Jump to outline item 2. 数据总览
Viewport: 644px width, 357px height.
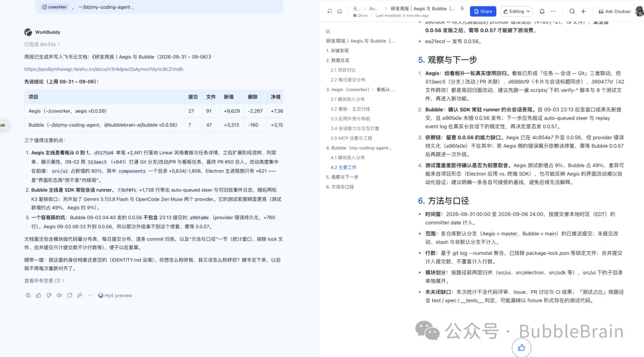pos(338,60)
